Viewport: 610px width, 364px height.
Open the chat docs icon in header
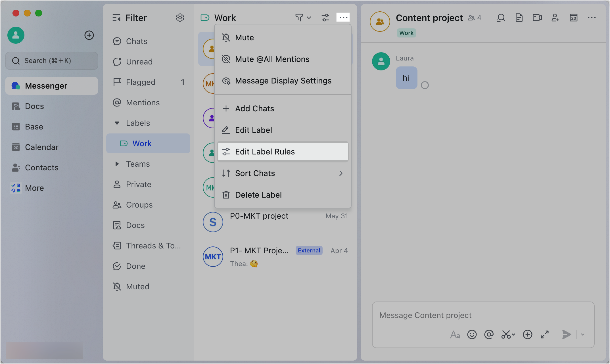coord(519,18)
